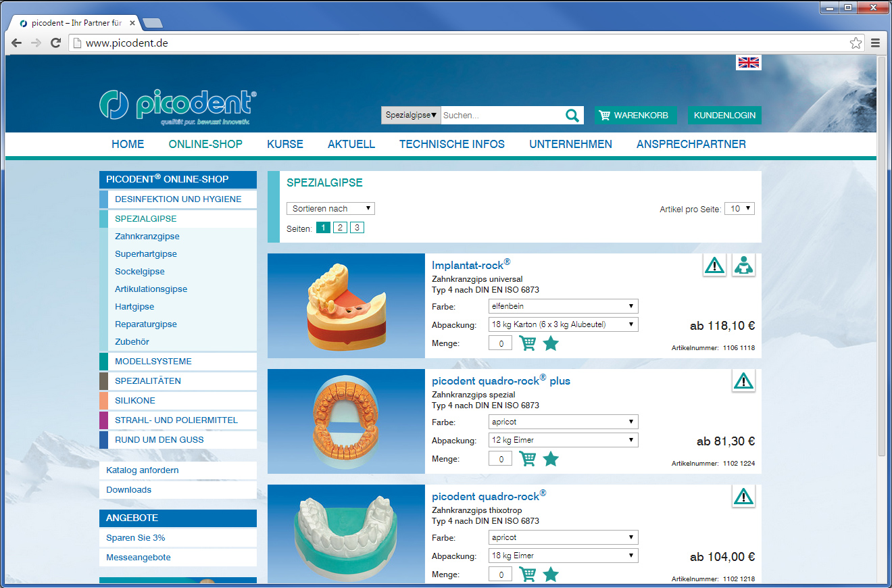Open the Artikel pro Seite dropdown
Viewport: 892px width, 588px height.
(739, 209)
